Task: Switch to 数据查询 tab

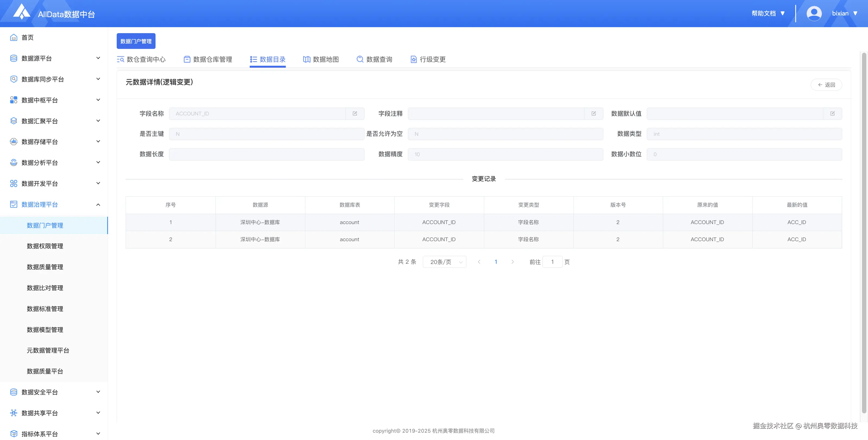Action: coord(374,59)
